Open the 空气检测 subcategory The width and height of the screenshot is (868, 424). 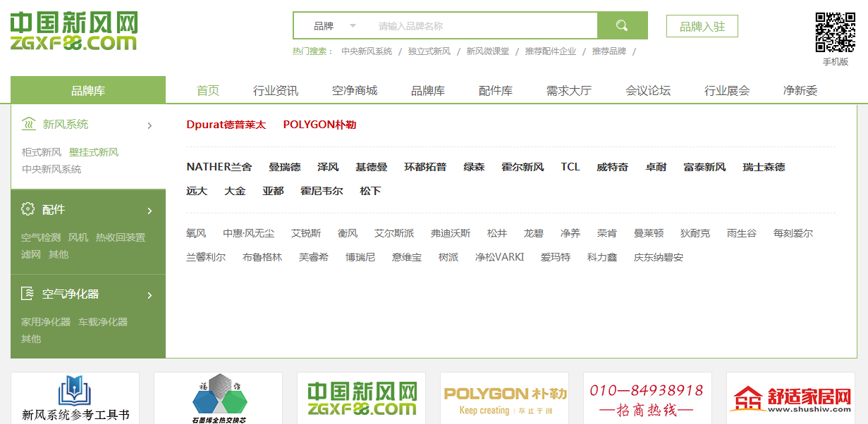[x=41, y=237]
